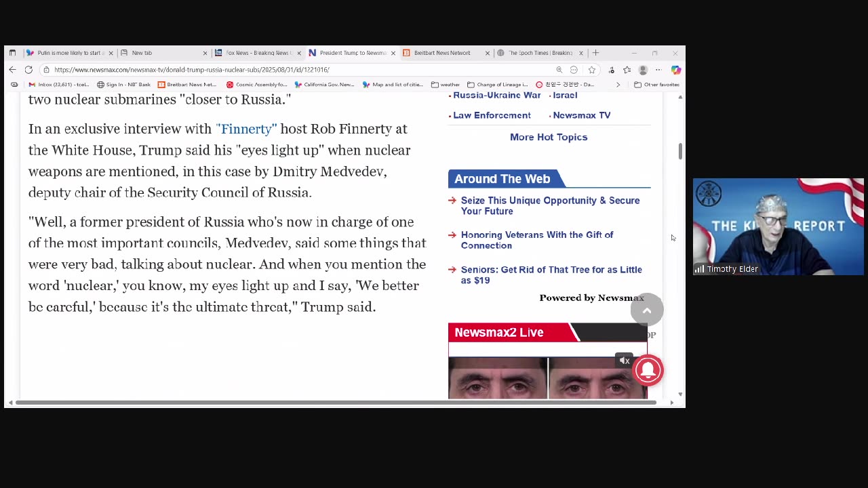Open a new browser tab
The width and height of the screenshot is (868, 488).
595,53
